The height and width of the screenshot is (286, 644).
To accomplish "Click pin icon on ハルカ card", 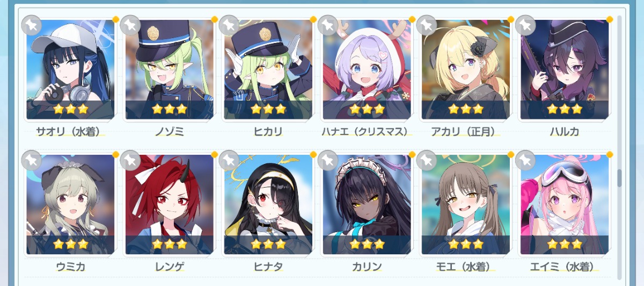I will [x=525, y=25].
